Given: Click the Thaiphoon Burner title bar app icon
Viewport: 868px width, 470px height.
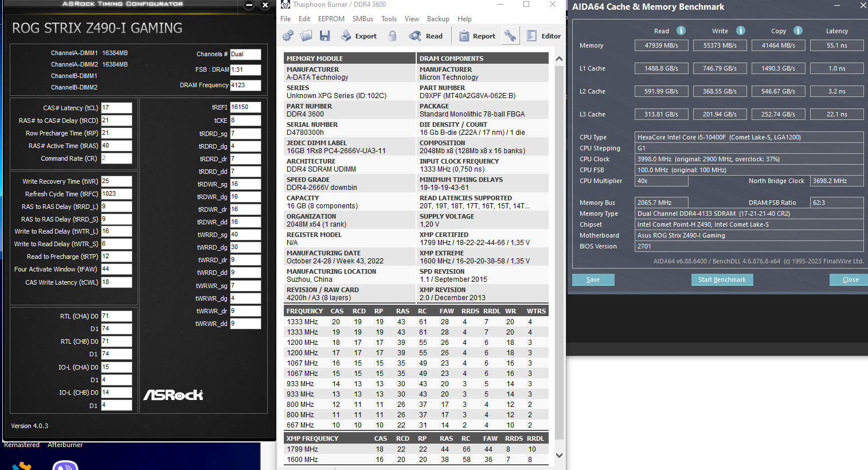Looking at the screenshot, I should (x=286, y=5).
